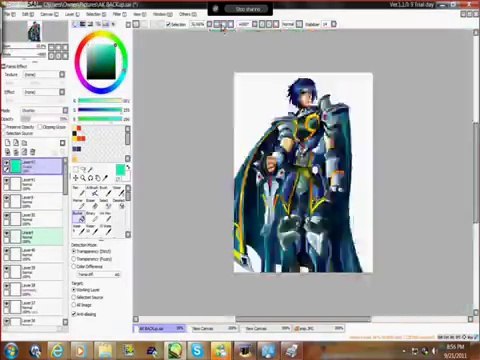480x360 pixels.
Task: Set target to All Image
Action: click(74, 305)
